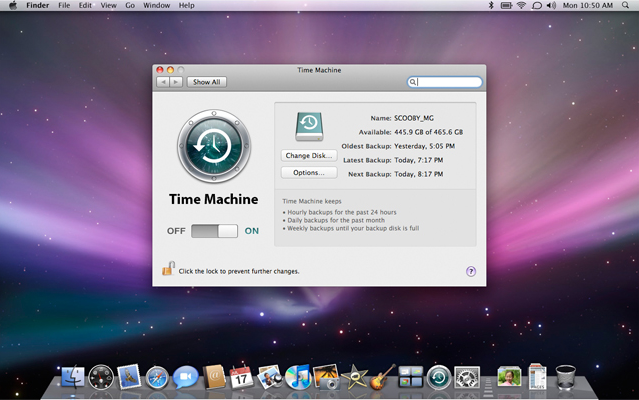
Task: Launch Safari from the Dock
Action: tap(157, 378)
